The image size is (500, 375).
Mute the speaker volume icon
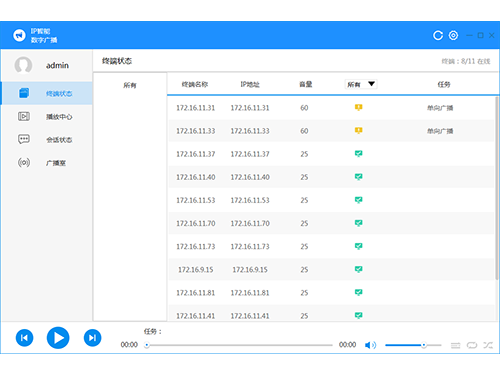(370, 345)
